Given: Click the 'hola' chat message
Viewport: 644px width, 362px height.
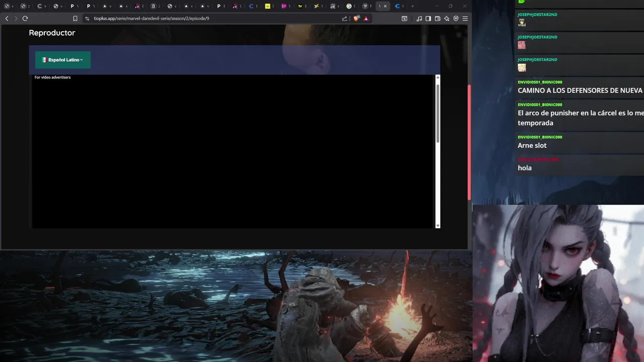Looking at the screenshot, I should point(524,168).
